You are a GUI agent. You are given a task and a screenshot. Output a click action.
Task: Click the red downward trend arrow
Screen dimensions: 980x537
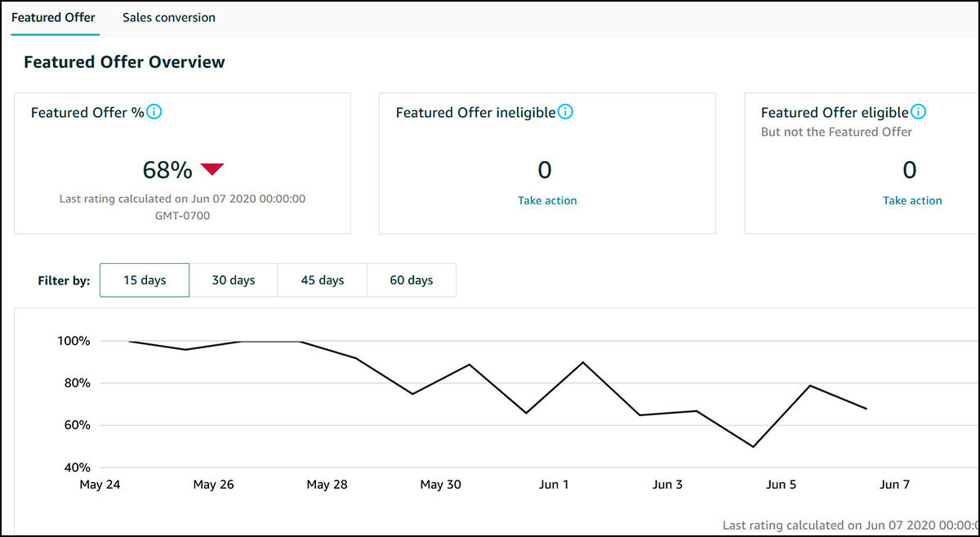coord(212,169)
